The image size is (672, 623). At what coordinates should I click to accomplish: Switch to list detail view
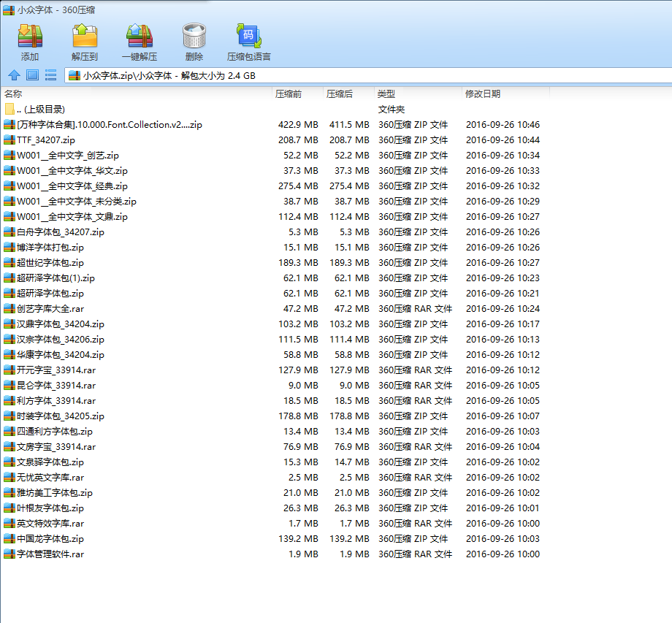pyautogui.click(x=50, y=75)
